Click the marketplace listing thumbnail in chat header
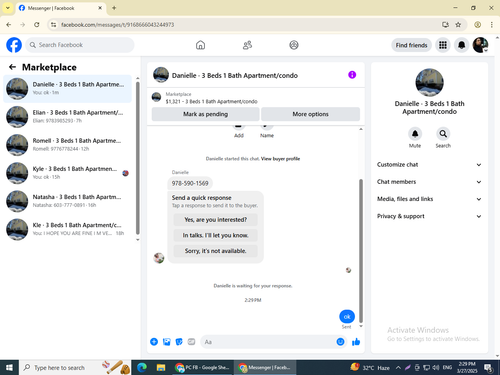Viewport: 500px width, 375px height. [x=156, y=97]
